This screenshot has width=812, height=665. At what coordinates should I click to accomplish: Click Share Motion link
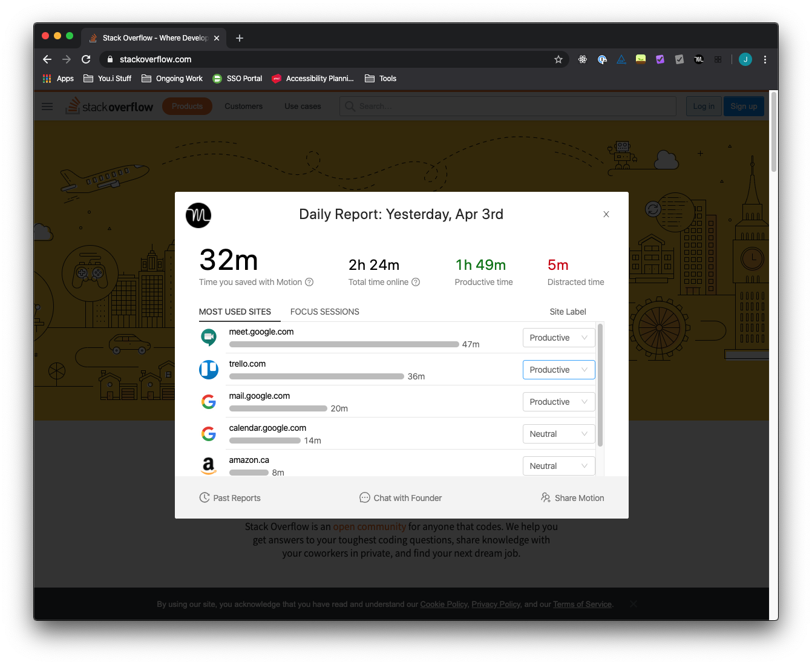point(572,498)
